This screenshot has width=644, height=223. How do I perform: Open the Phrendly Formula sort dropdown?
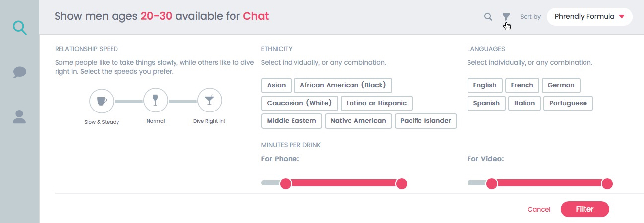coord(589,17)
